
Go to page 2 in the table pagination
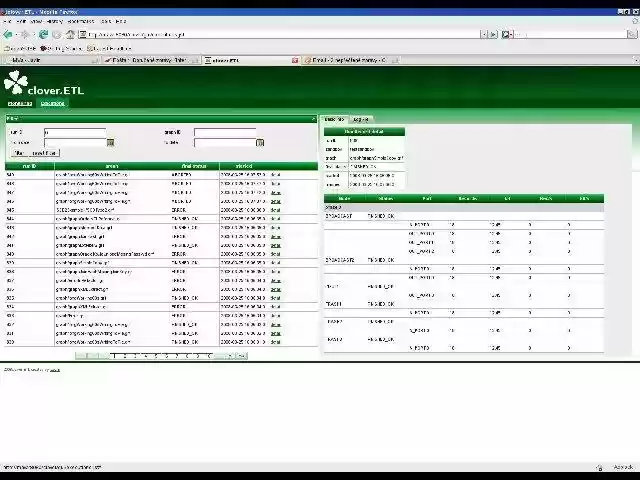coord(124,355)
